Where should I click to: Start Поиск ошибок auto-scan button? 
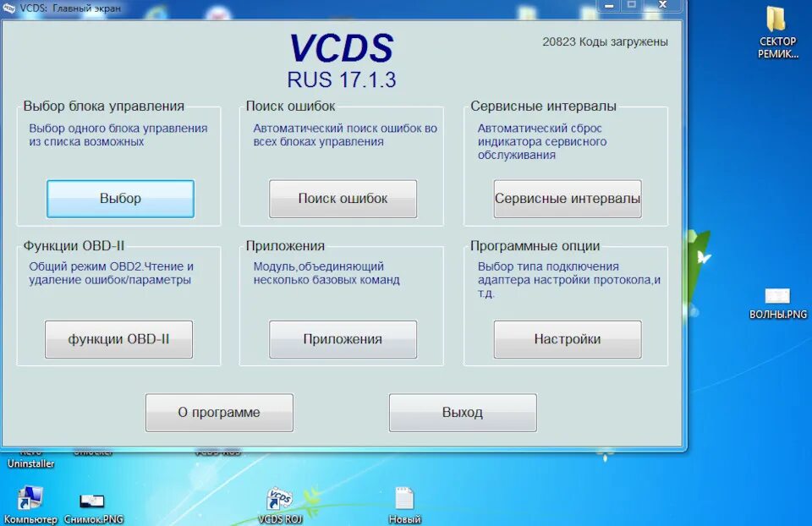point(343,199)
